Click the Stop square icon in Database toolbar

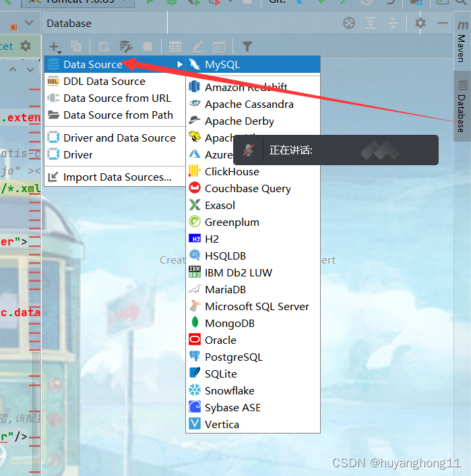(148, 47)
